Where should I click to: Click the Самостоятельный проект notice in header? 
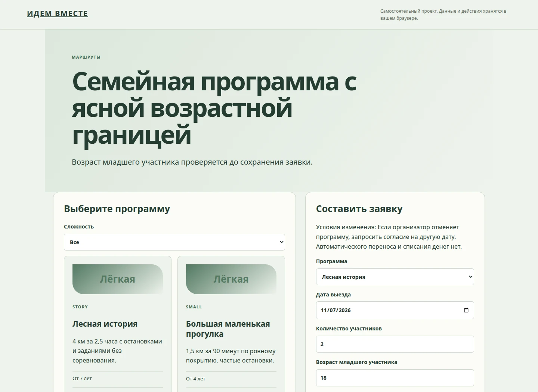443,15
